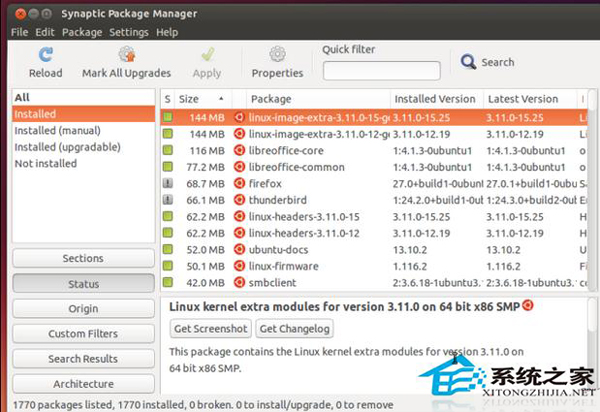Image resolution: width=600 pixels, height=412 pixels.
Task: Click Ubuntu logo icon beside ubuntu-docs
Action: coord(239,249)
